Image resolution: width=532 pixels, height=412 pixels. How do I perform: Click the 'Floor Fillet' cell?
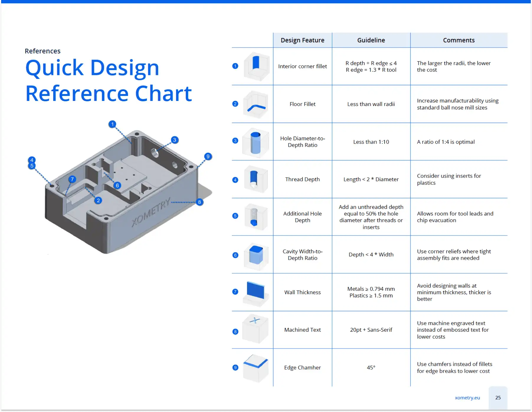[302, 104]
